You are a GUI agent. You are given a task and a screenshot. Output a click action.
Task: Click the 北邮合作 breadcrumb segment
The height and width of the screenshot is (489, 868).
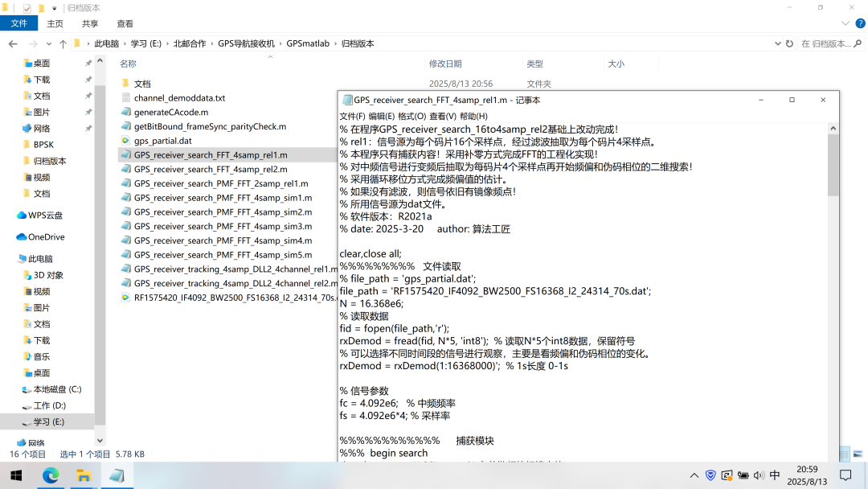point(190,43)
